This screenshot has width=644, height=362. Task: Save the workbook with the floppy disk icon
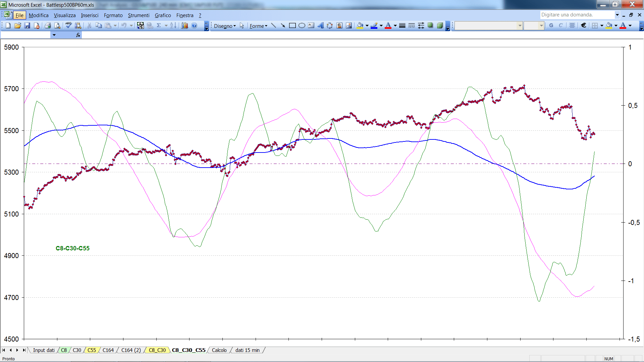click(27, 25)
